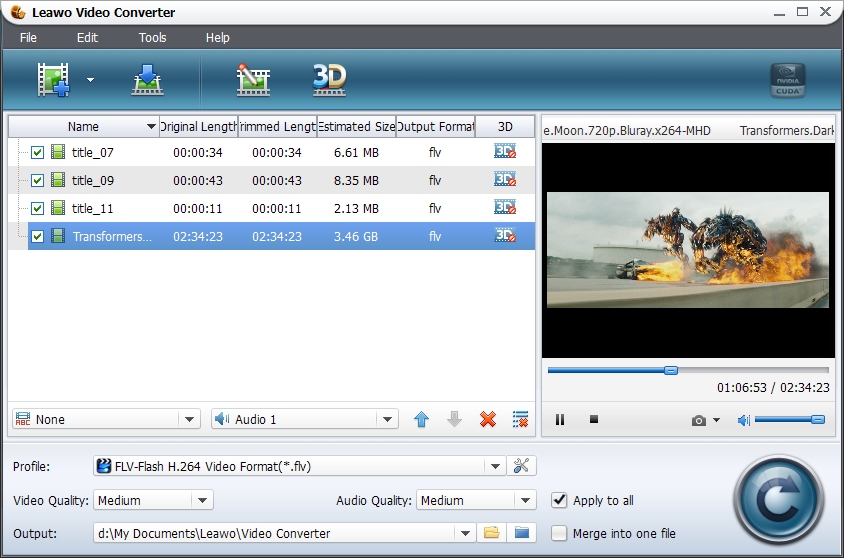Image resolution: width=844 pixels, height=558 pixels.
Task: Open the 3D settings toolbar icon
Action: (329, 80)
